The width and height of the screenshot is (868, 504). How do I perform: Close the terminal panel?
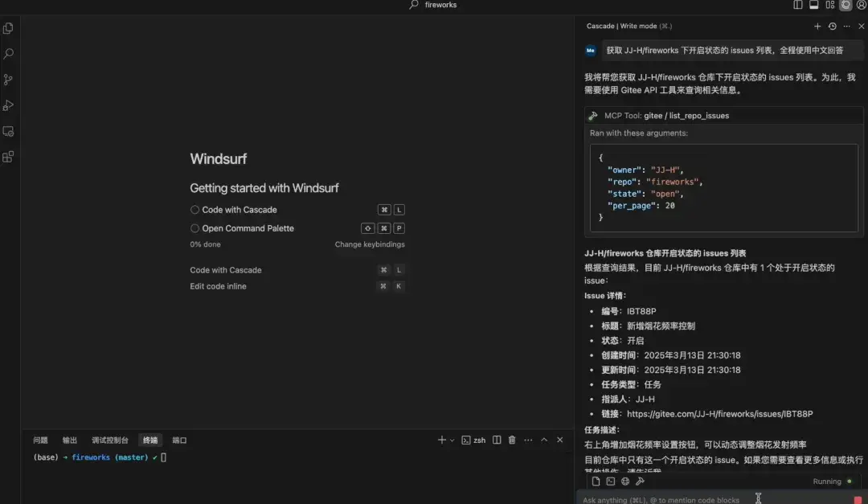[559, 440]
